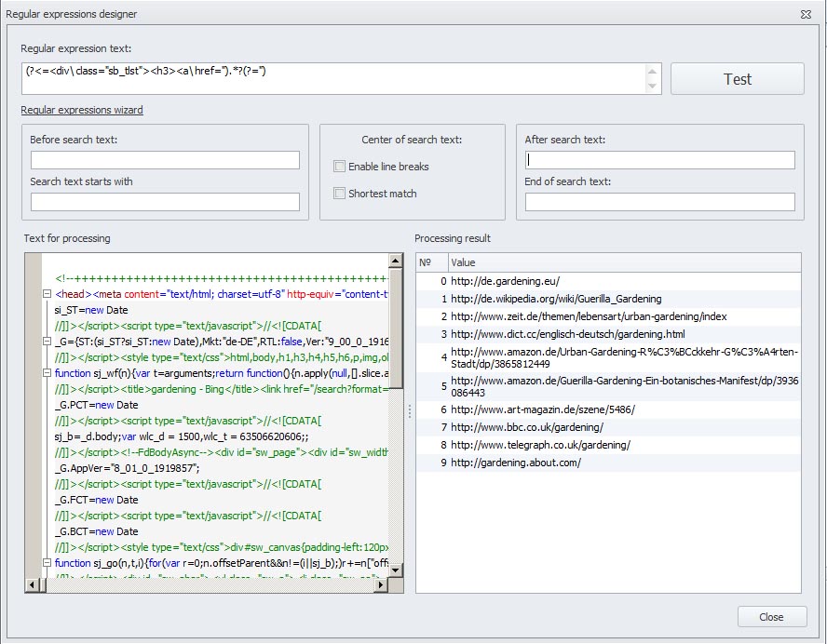Close the dialog with the title bar X
This screenshot has width=827, height=644.
click(x=806, y=14)
